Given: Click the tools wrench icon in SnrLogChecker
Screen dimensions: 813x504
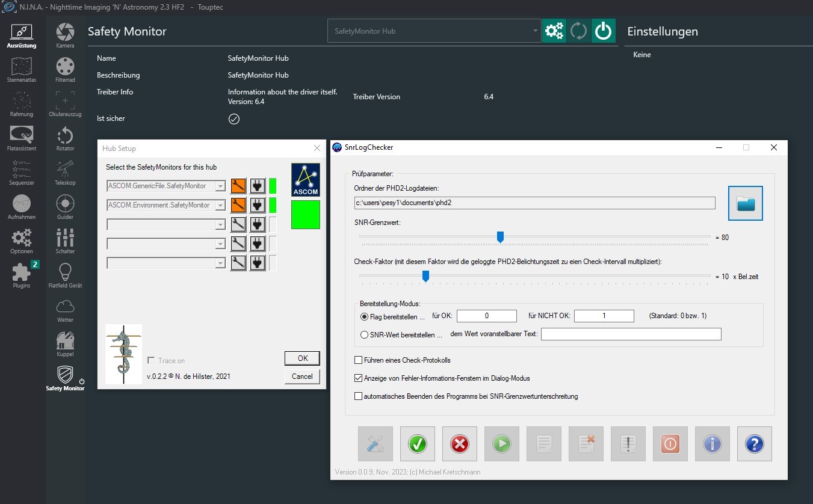Looking at the screenshot, I should [x=376, y=444].
